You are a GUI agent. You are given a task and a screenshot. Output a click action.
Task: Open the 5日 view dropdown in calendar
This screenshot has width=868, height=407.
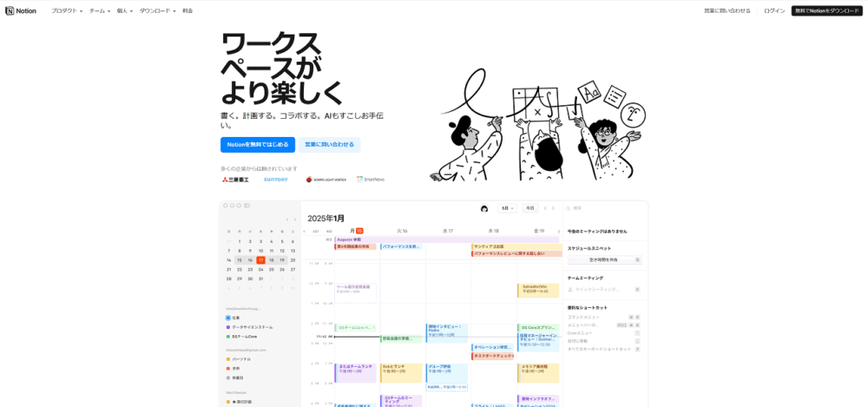(508, 208)
